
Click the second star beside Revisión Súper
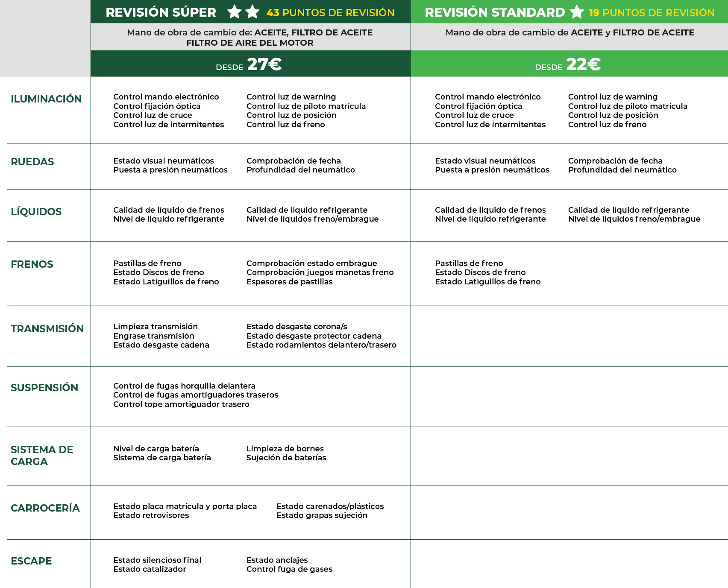point(252,12)
